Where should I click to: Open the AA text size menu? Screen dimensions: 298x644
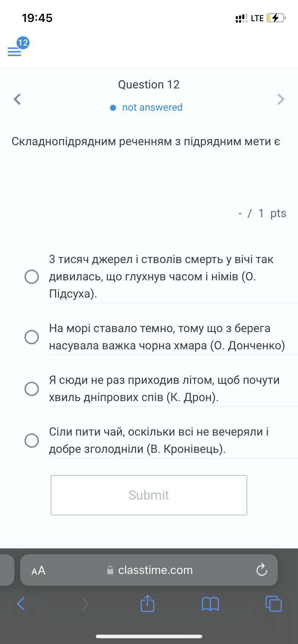click(39, 570)
